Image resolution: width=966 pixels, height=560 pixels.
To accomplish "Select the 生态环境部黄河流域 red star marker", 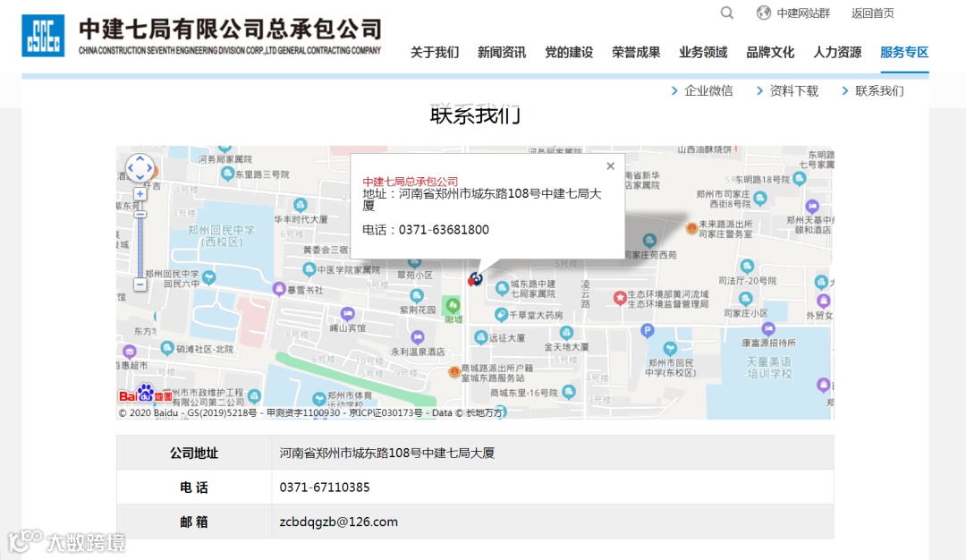I will 620,298.
